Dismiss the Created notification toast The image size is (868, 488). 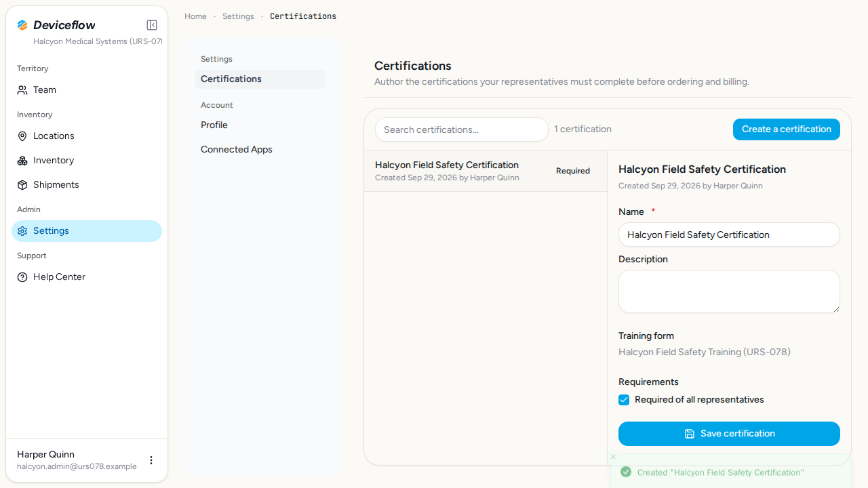click(x=613, y=457)
